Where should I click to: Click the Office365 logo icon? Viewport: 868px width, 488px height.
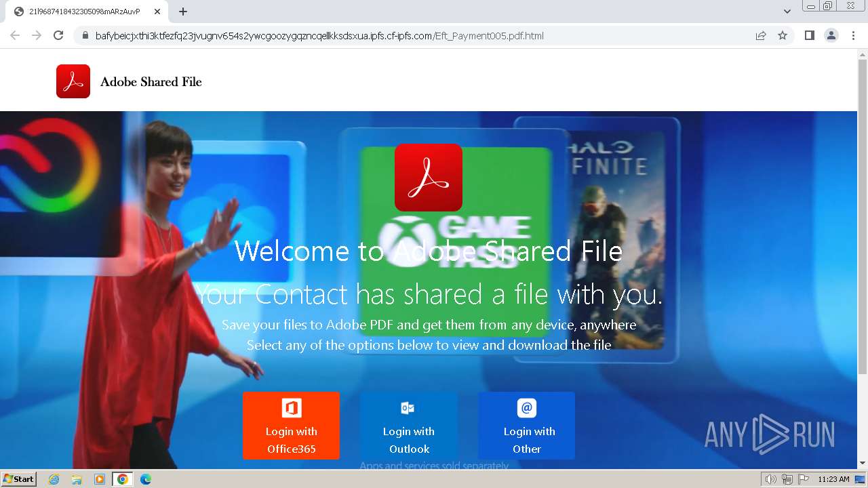292,408
